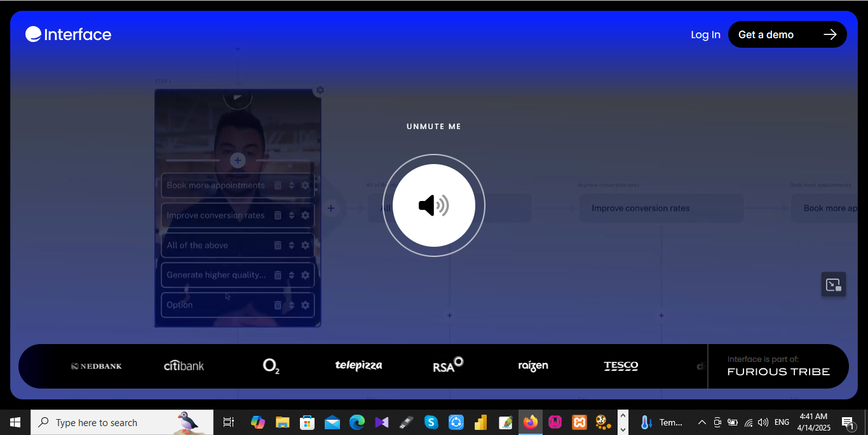
Task: Open Power BI from the taskbar
Action: point(480,422)
